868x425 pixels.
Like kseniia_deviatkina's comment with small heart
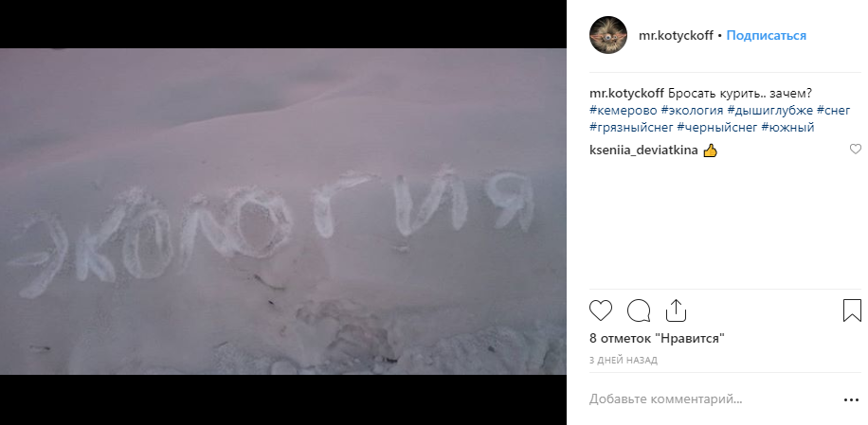[x=856, y=149]
